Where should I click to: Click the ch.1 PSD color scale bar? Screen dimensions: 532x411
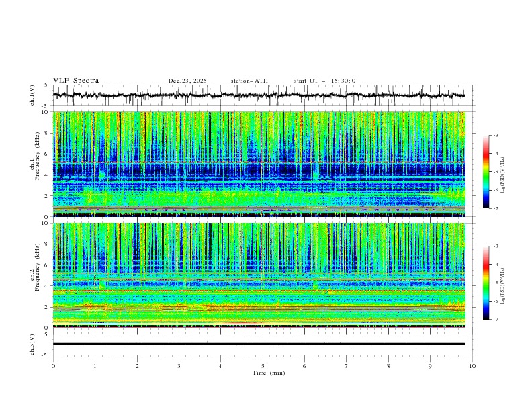pyautogui.click(x=486, y=172)
